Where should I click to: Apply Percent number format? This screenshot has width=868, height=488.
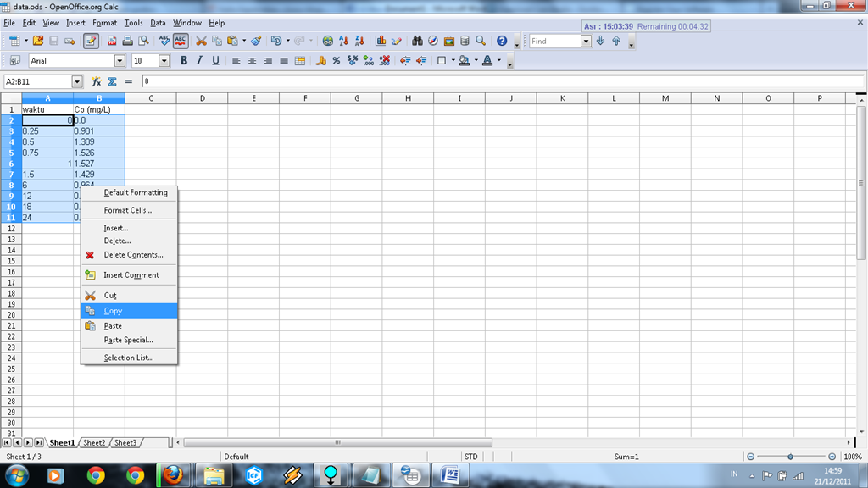(x=336, y=61)
